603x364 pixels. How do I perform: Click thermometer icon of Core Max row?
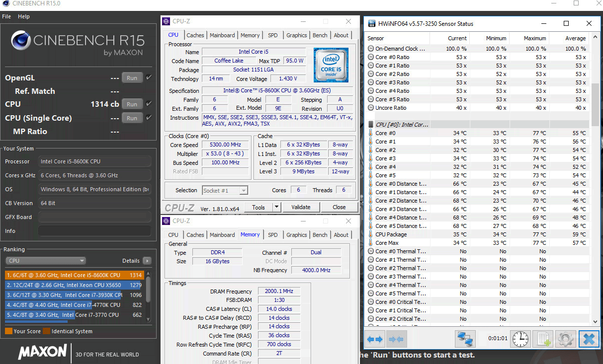pos(371,243)
